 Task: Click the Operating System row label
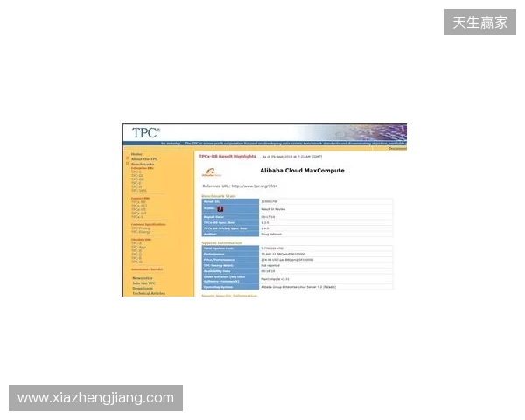click(x=218, y=287)
